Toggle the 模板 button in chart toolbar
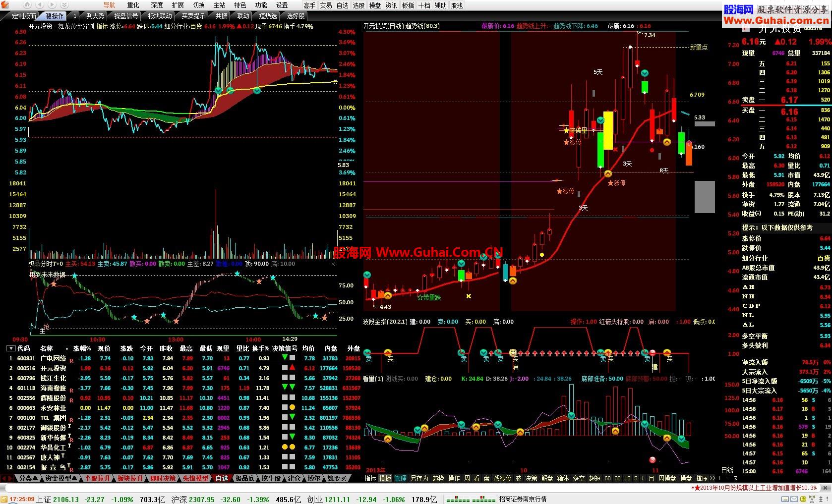 [385, 478]
